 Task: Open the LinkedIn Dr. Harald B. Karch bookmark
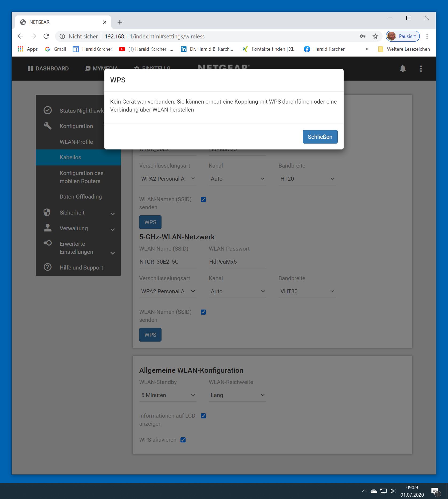pos(207,49)
